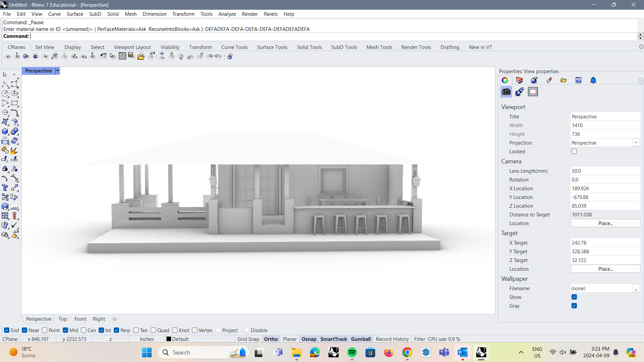The height and width of the screenshot is (362, 644).
Task: Browse for a wallpaper filename
Action: [636, 288]
